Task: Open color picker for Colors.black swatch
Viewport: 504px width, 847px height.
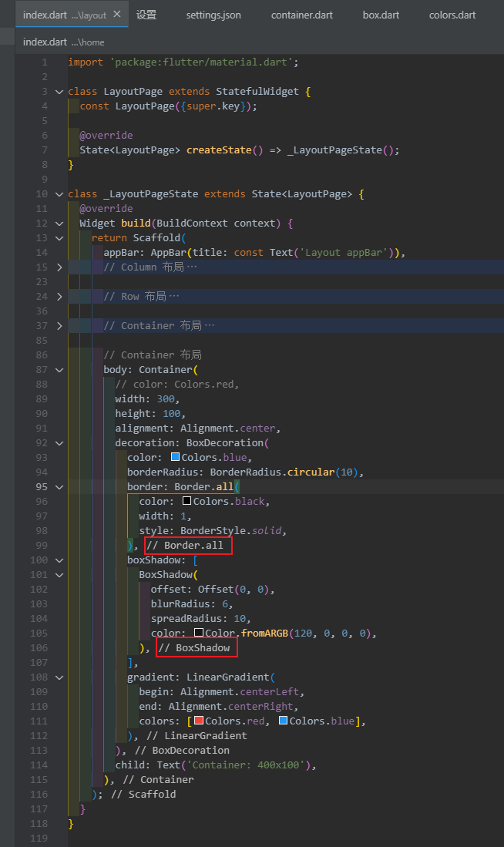Action: [186, 502]
